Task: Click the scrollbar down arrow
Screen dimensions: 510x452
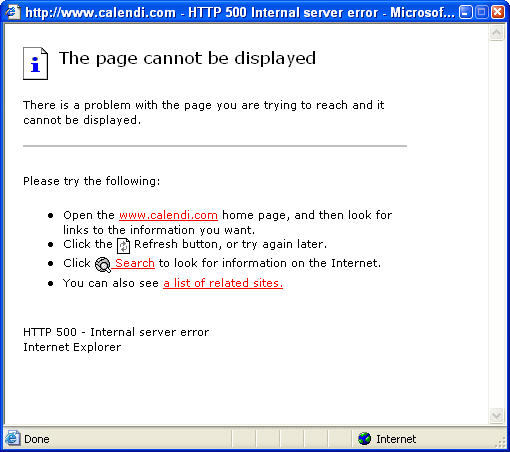Action: pos(496,415)
